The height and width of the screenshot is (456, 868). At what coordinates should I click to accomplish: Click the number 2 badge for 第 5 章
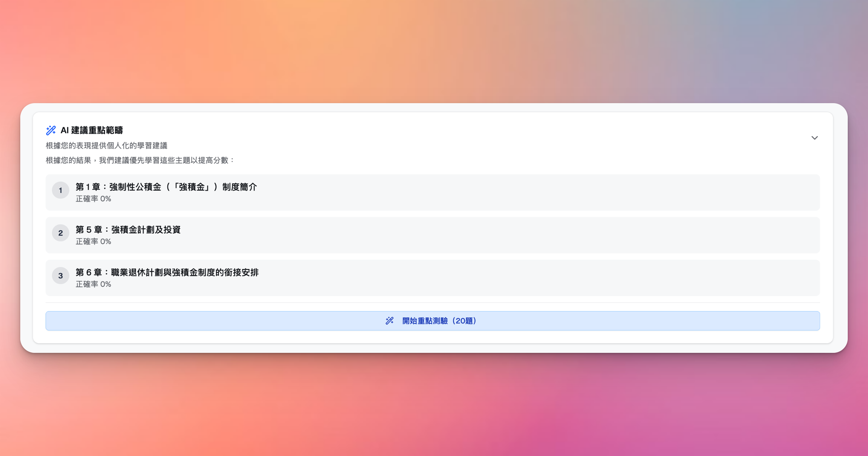coord(60,233)
